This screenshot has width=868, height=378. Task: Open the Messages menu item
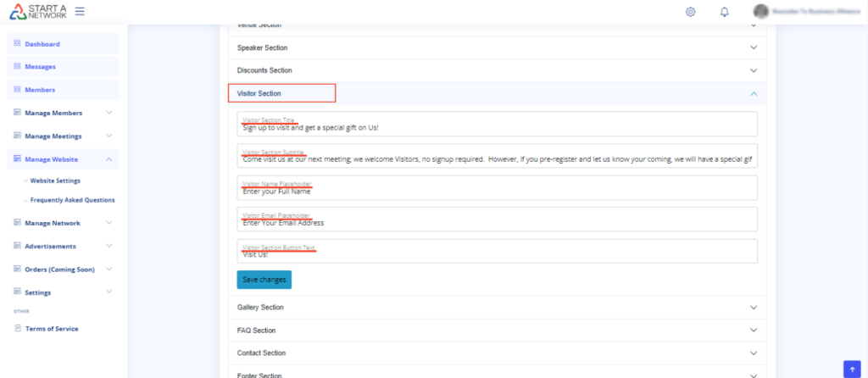tap(40, 66)
